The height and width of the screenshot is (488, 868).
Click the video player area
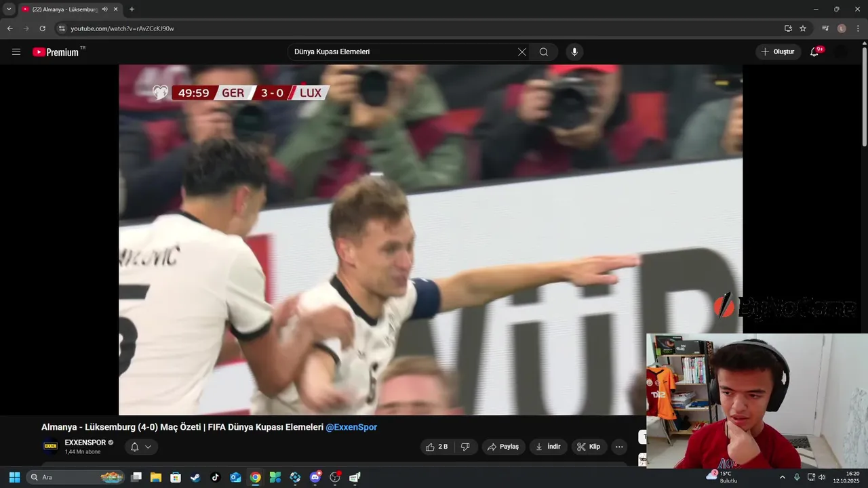(431, 240)
